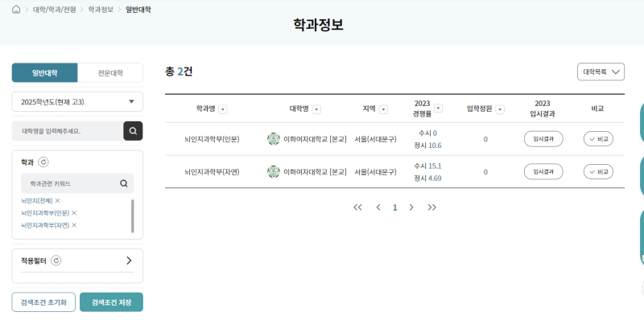
Task: Click 검색조건 초기화 button
Action: (43, 302)
